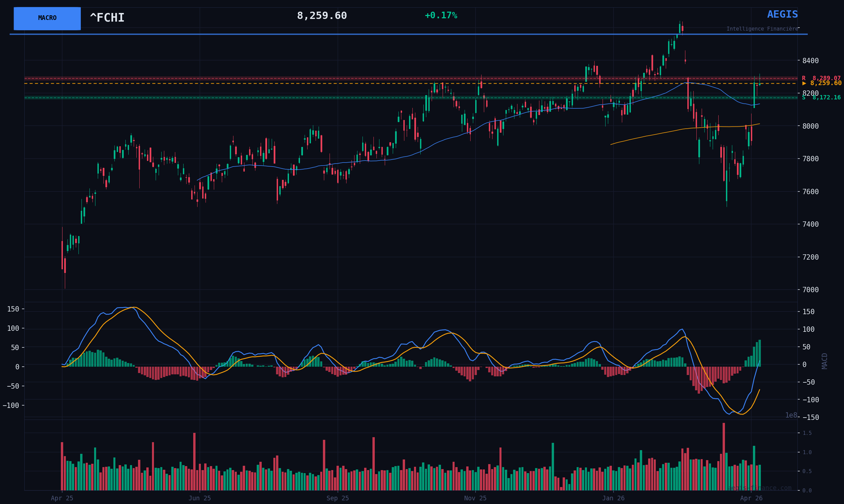Select the green S 8,172.16 support label

821,98
